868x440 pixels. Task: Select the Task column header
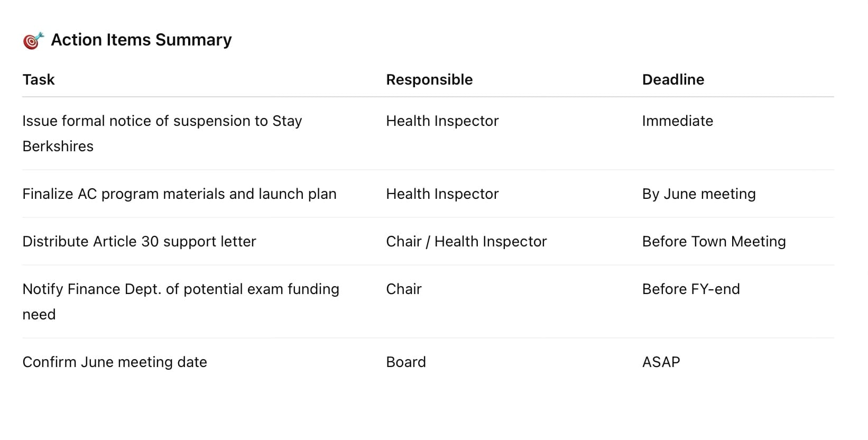[x=39, y=80]
